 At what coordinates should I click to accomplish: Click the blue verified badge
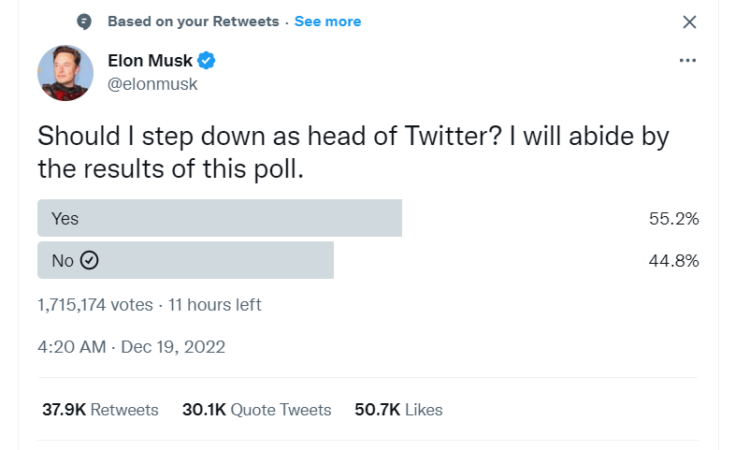(206, 61)
